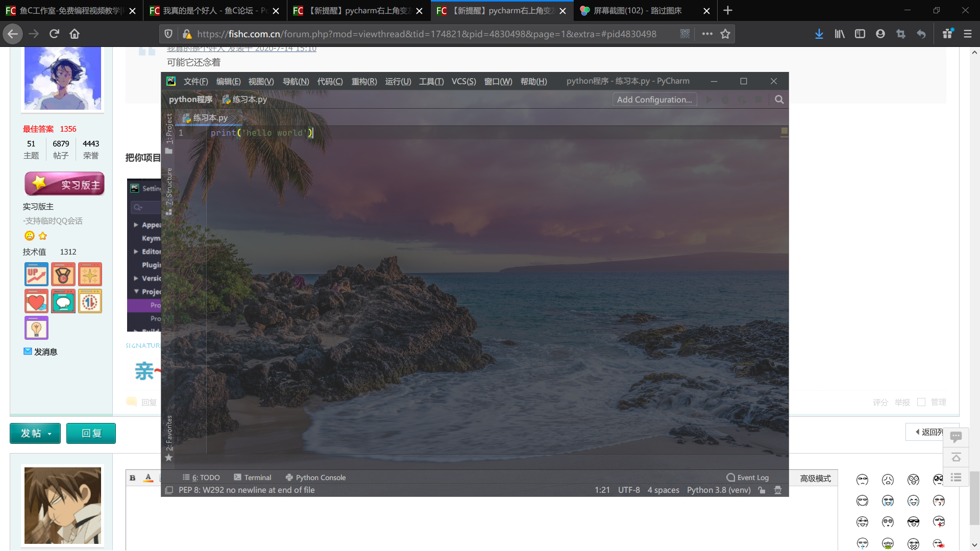Toggle bold formatting in reply editor
980x551 pixels.
[x=132, y=478]
